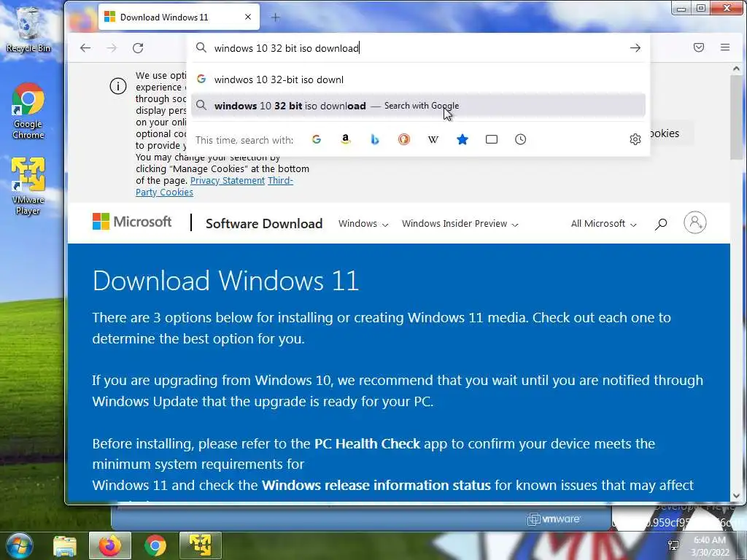
Task: Click the PC Health Check link
Action: [368, 443]
